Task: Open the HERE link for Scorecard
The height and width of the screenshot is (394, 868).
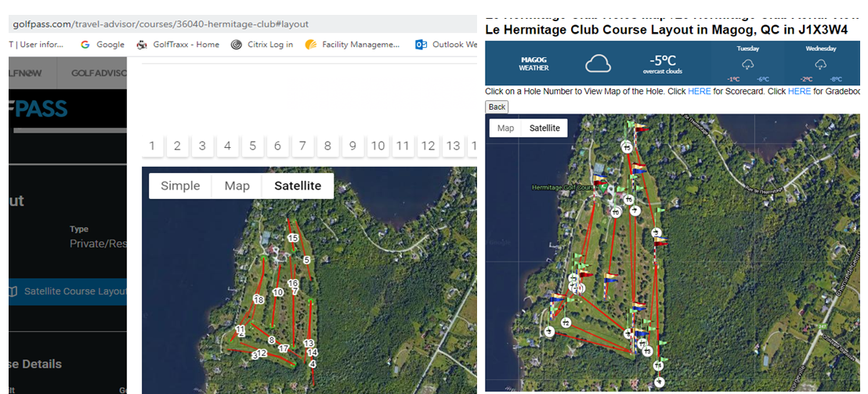Action: pos(699,92)
